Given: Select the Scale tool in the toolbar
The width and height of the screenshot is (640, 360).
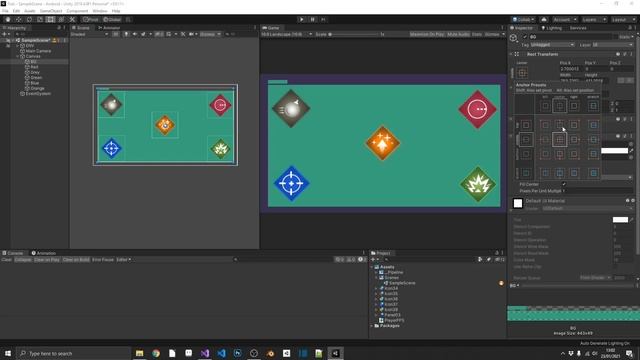Looking at the screenshot, I should (40, 20).
